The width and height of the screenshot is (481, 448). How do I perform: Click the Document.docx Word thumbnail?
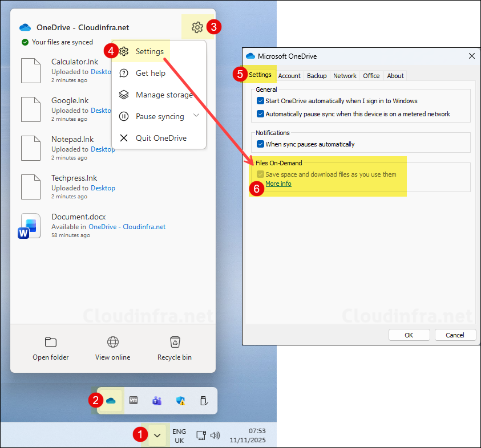[x=30, y=225]
